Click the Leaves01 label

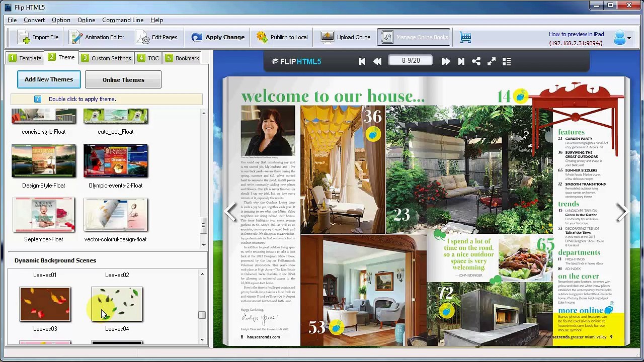(45, 275)
